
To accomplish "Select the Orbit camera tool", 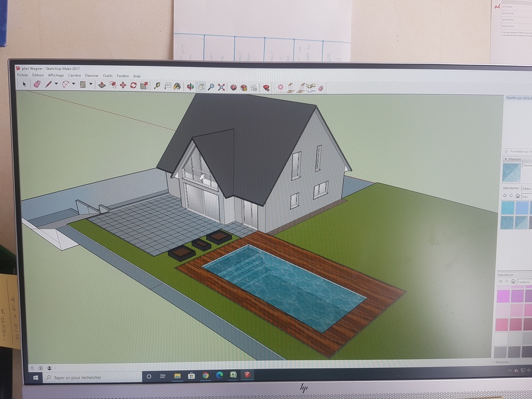I will tap(190, 86).
